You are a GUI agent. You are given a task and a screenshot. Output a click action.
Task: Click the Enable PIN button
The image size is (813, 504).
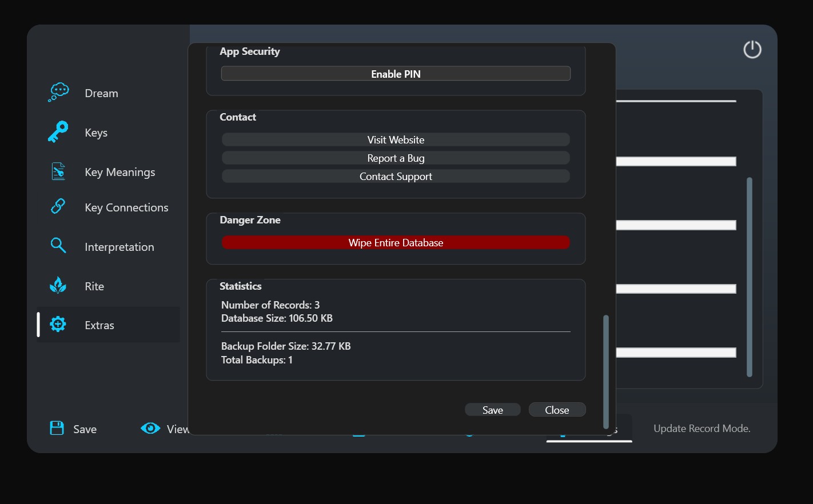pyautogui.click(x=396, y=74)
